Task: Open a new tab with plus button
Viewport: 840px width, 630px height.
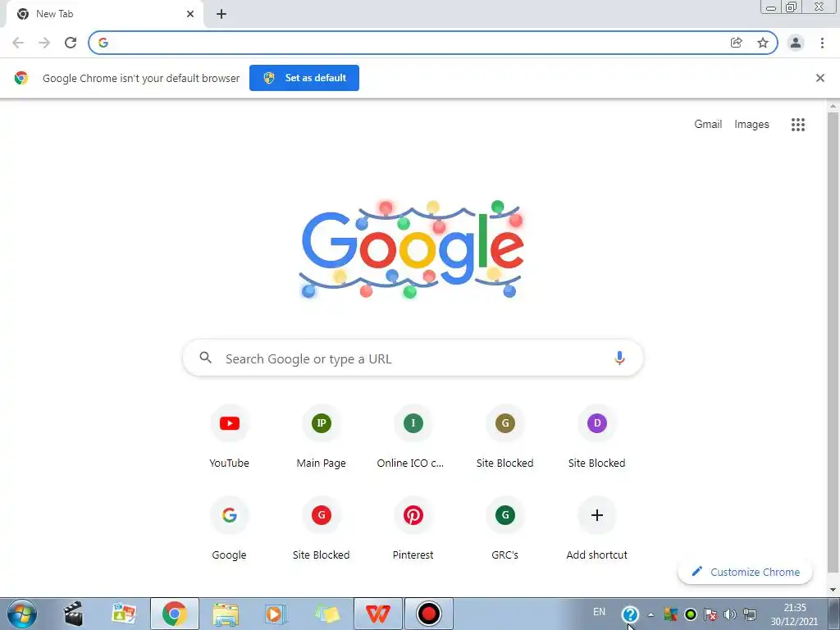Action: pyautogui.click(x=221, y=14)
